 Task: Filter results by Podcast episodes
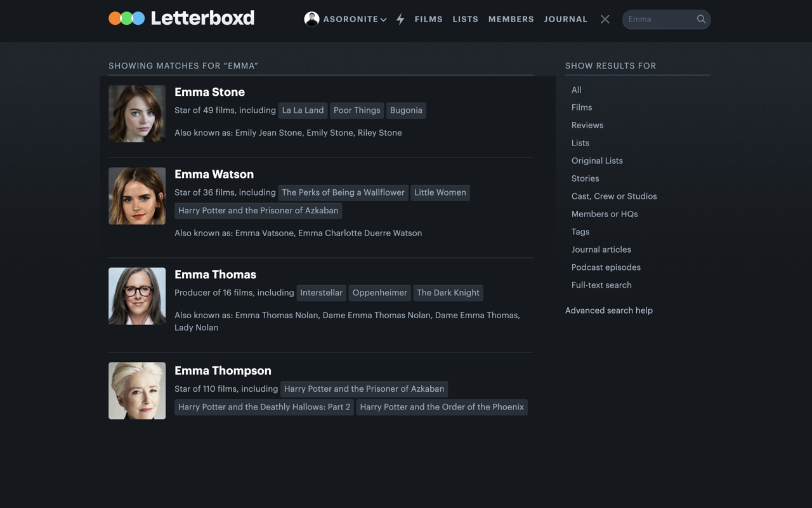[x=606, y=268]
